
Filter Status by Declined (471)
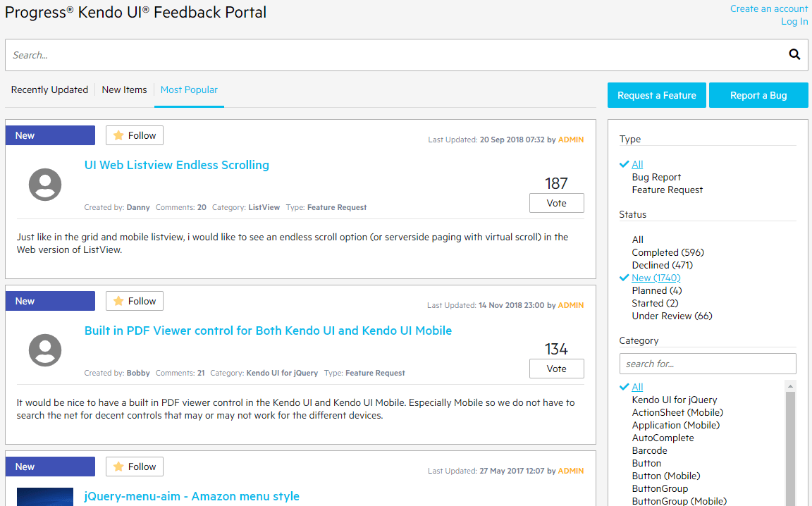click(663, 265)
